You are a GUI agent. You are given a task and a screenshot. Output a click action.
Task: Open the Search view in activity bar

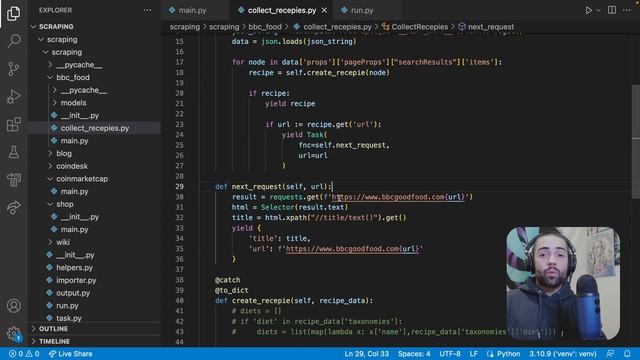click(13, 41)
